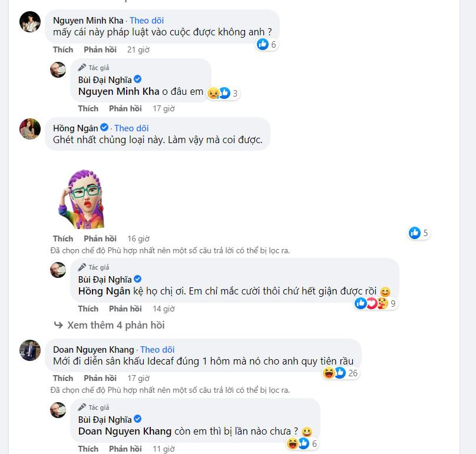Open Doan Nguyen Khang's avatar

click(30, 350)
